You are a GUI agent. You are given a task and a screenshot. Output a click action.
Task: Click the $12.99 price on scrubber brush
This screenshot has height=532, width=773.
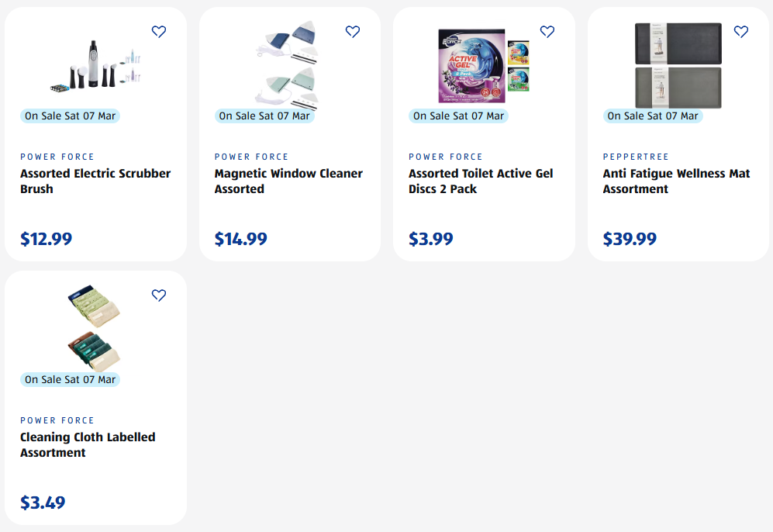tap(47, 239)
